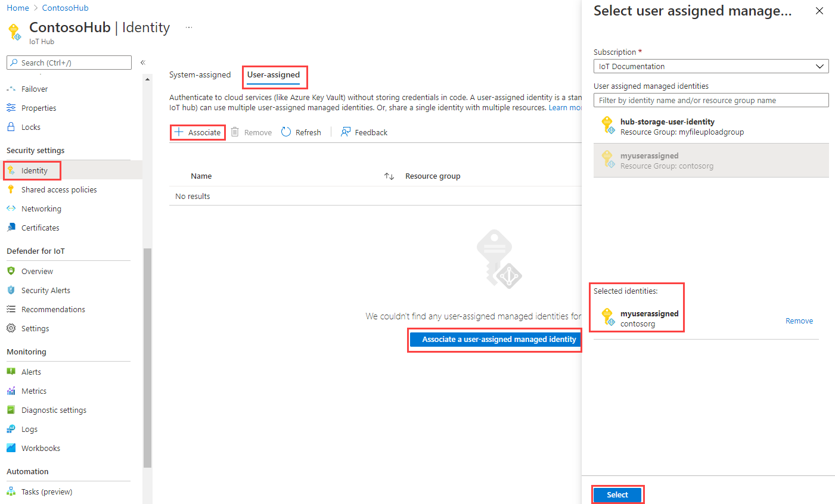The image size is (835, 504).
Task: Click the sidebar Search (Ctrl+/) field
Action: pos(69,63)
